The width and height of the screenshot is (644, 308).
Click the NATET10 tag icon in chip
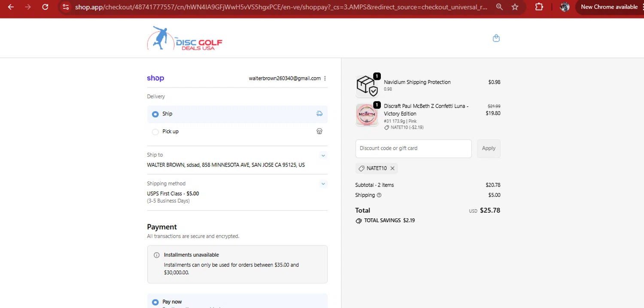[x=361, y=169]
